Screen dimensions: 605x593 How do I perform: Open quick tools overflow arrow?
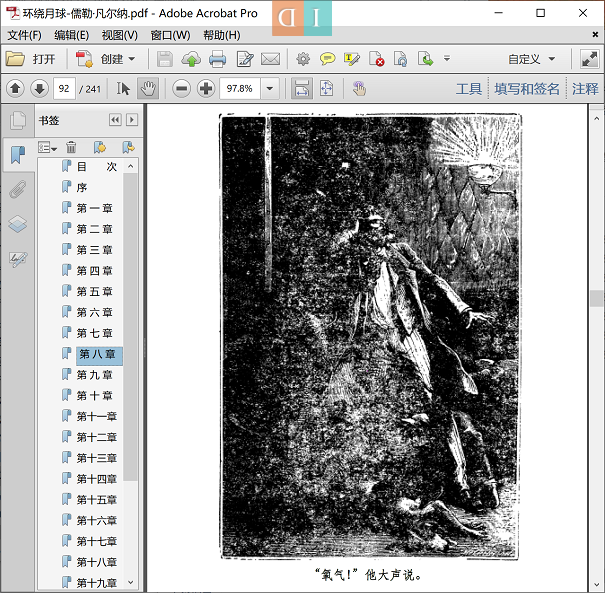coord(447,59)
